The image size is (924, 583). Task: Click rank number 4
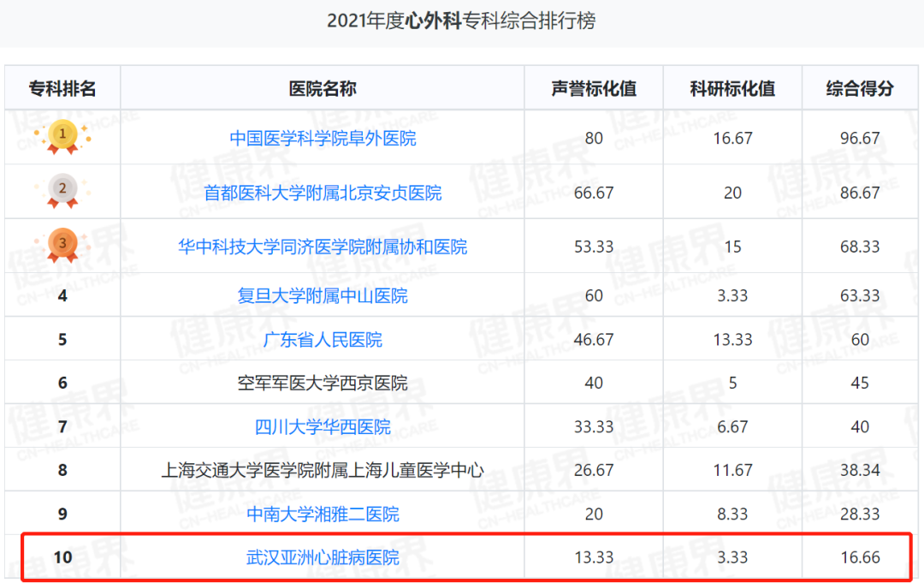click(x=62, y=295)
